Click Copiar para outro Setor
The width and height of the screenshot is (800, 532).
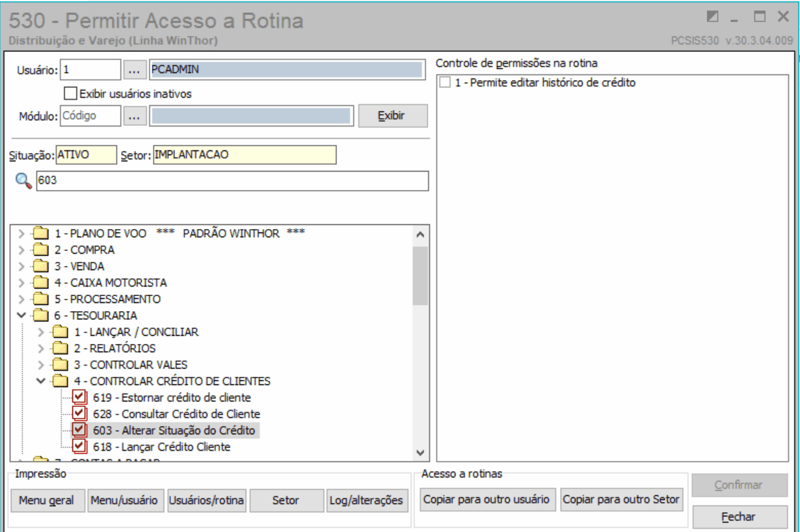[x=621, y=499]
